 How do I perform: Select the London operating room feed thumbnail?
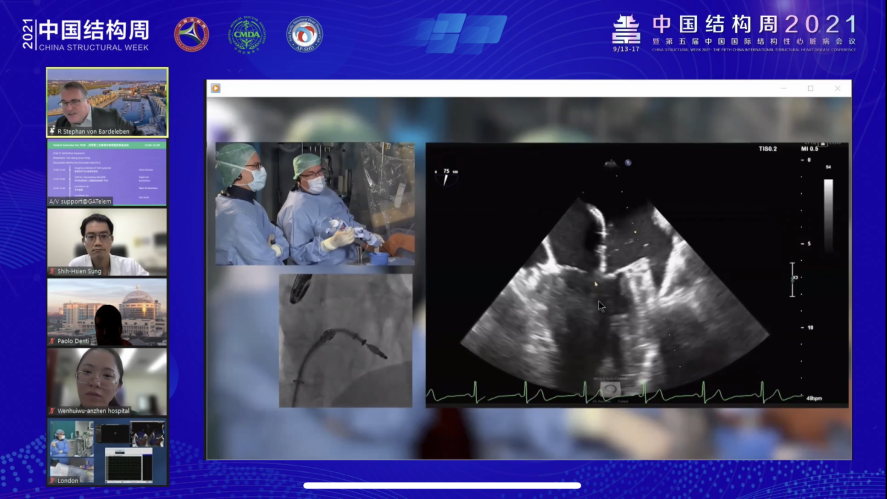click(x=107, y=451)
